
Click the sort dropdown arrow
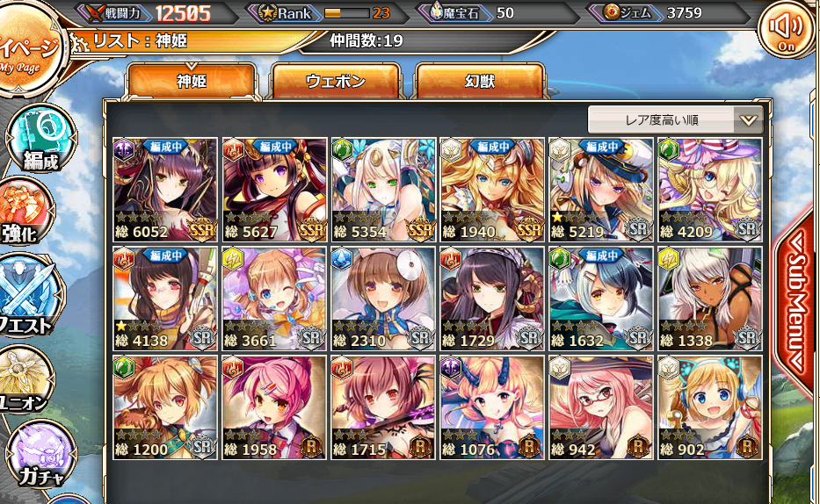click(748, 120)
